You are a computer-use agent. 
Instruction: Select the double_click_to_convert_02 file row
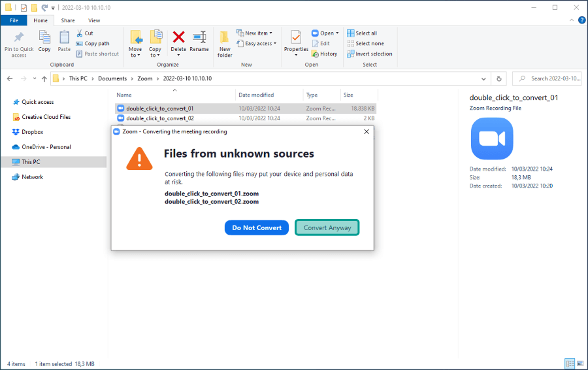pyautogui.click(x=246, y=118)
